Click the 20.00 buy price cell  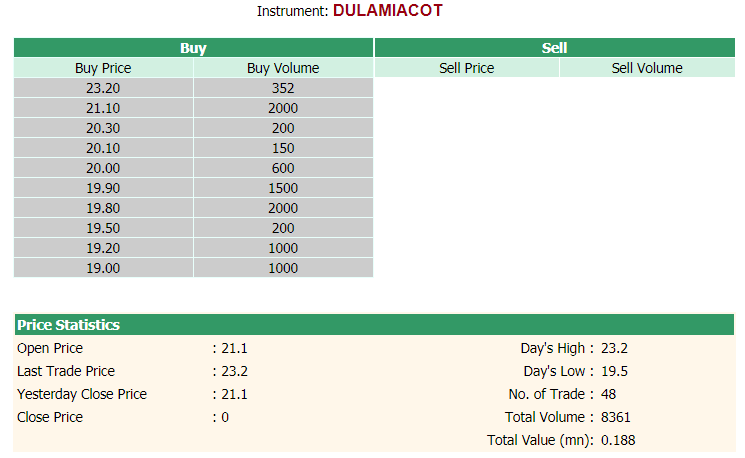point(103,168)
